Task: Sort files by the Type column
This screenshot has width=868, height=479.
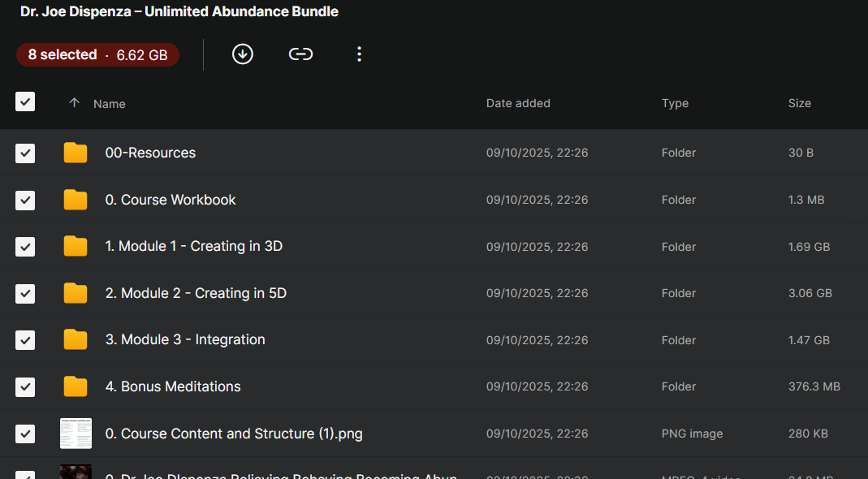Action: click(x=675, y=103)
